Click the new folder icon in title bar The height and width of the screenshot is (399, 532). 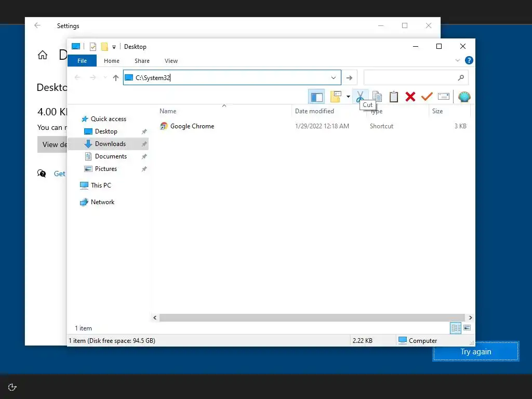coord(104,47)
